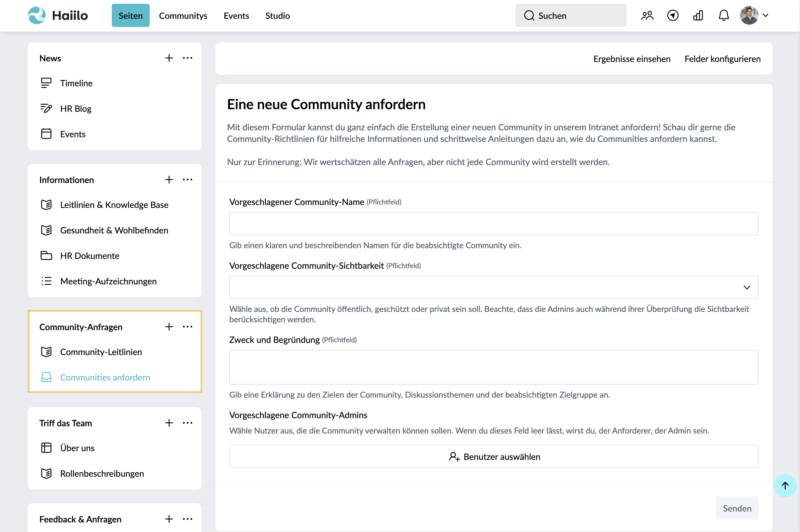The width and height of the screenshot is (800, 532).
Task: Focus the Vorgeschlagener Community-Name field
Action: (x=494, y=224)
